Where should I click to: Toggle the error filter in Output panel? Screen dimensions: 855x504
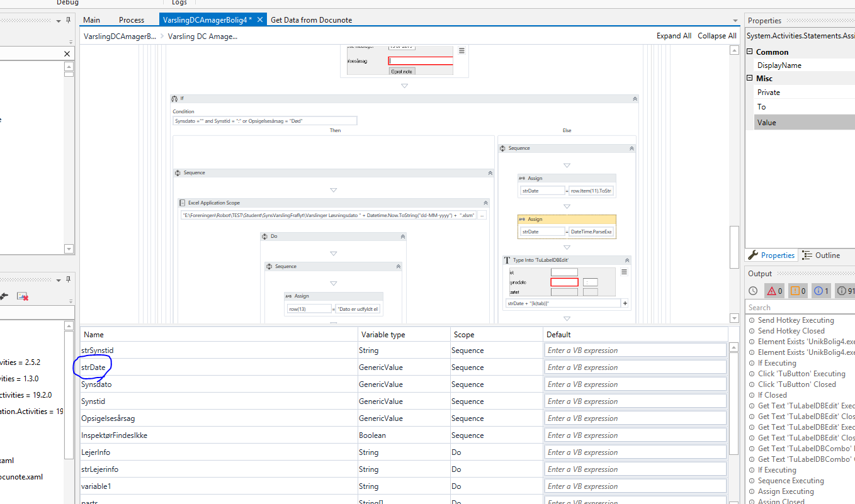(773, 291)
